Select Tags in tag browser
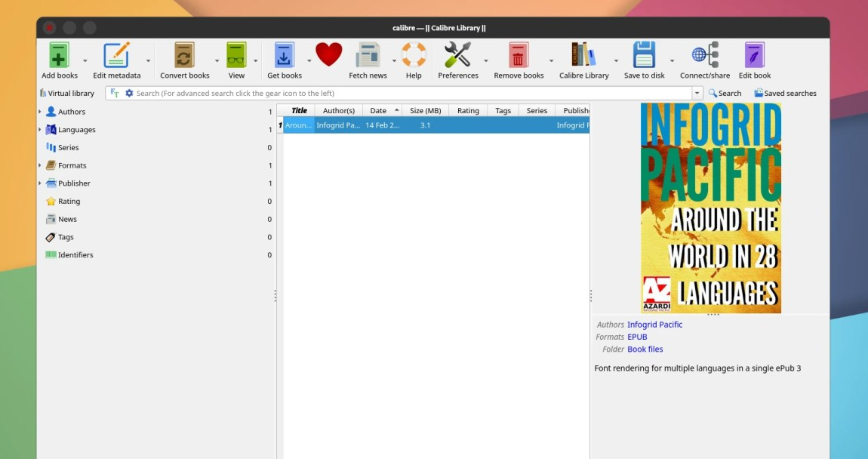 click(x=66, y=237)
